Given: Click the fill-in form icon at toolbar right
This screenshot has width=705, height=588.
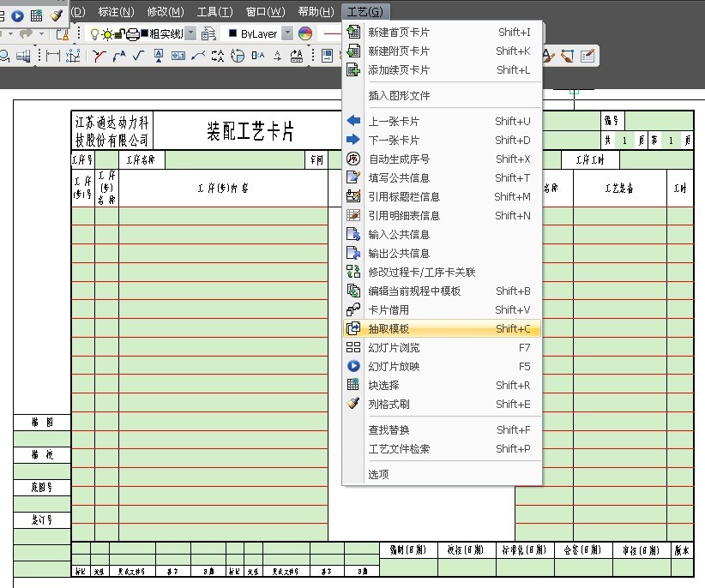Looking at the screenshot, I should 587,57.
